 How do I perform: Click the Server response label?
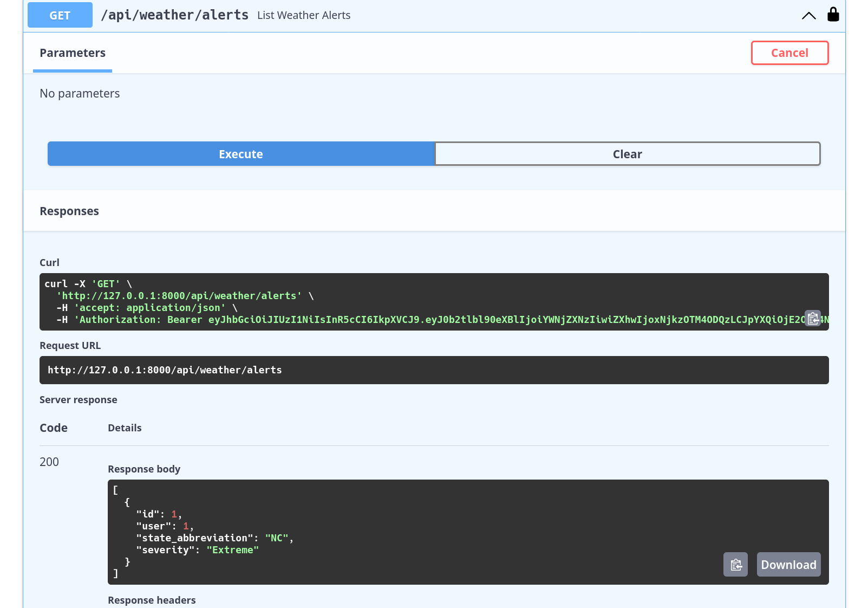pos(79,400)
